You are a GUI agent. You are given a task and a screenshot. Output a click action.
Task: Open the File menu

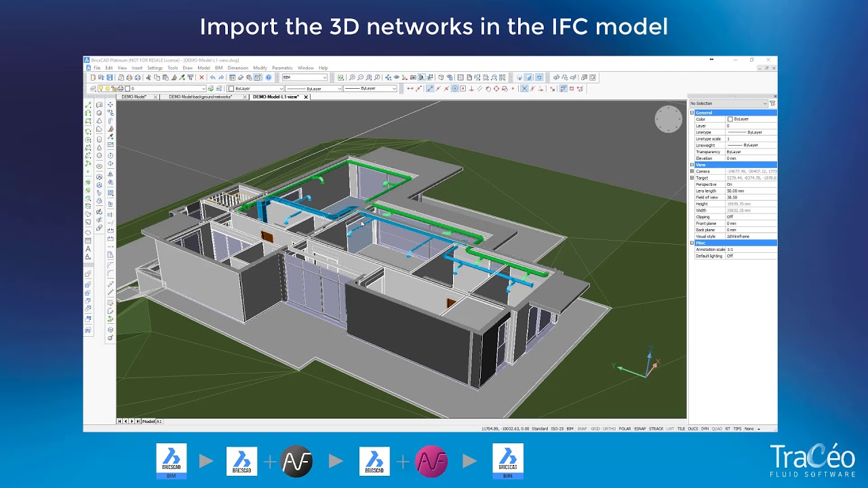coord(97,68)
